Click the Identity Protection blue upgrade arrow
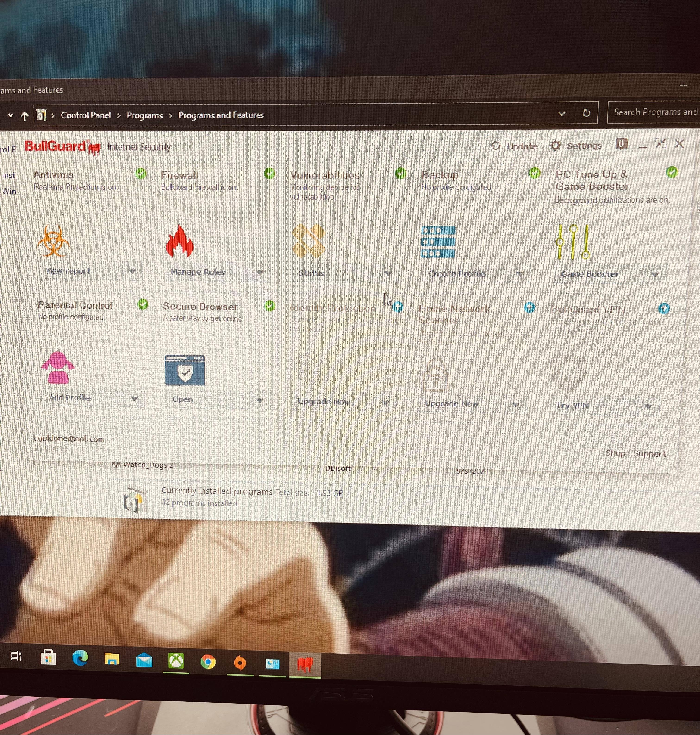Viewport: 700px width, 735px height. click(398, 307)
